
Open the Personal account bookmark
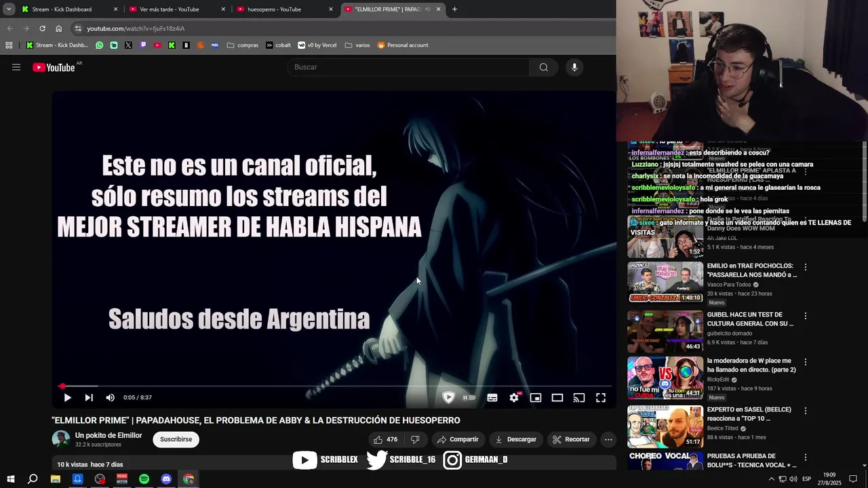tap(403, 45)
